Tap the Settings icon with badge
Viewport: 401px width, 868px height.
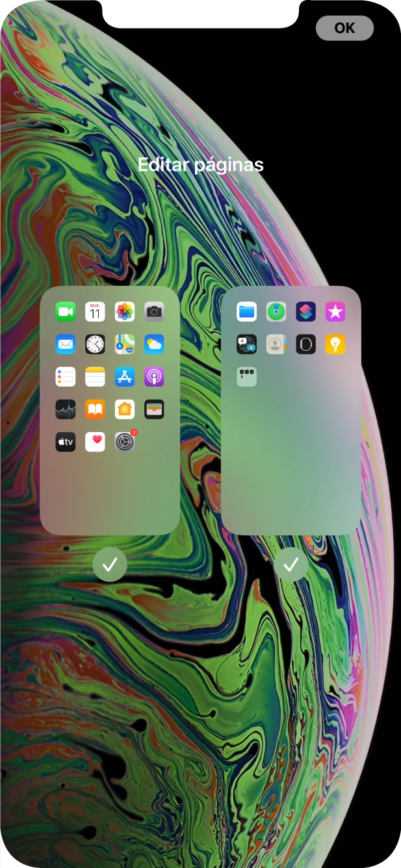coord(124,442)
